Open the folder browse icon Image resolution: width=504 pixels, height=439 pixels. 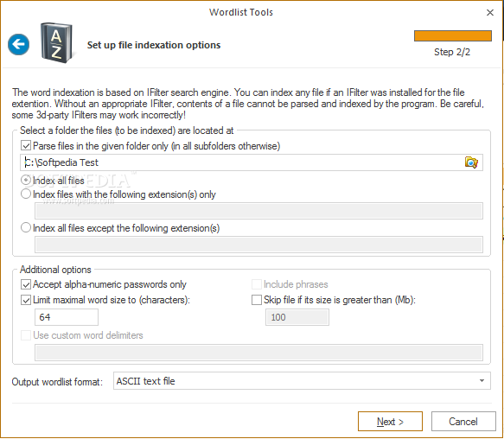471,162
